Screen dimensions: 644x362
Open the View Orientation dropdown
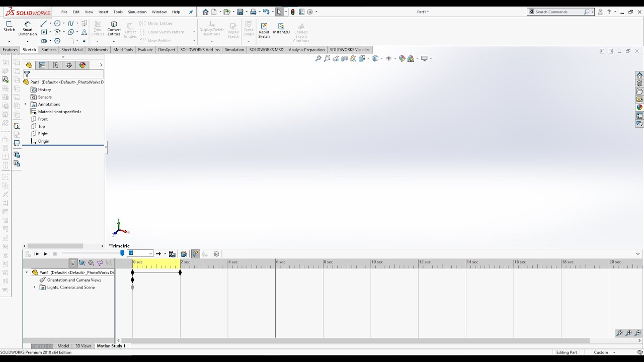(368, 59)
